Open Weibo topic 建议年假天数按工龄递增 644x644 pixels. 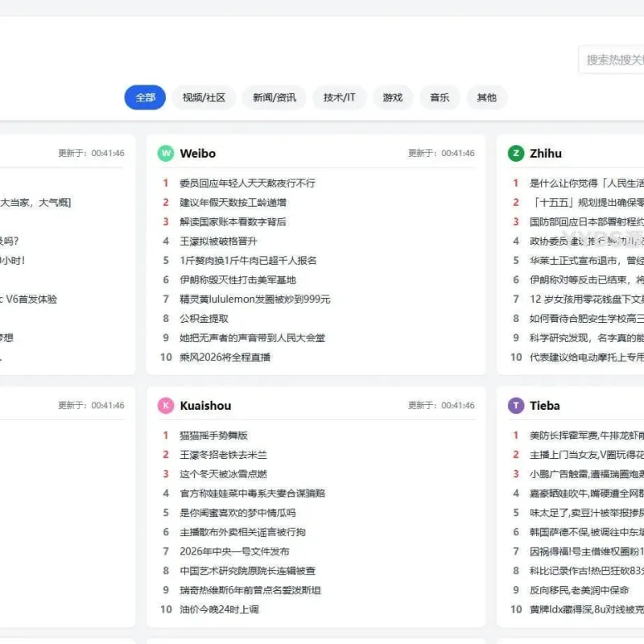tap(233, 203)
